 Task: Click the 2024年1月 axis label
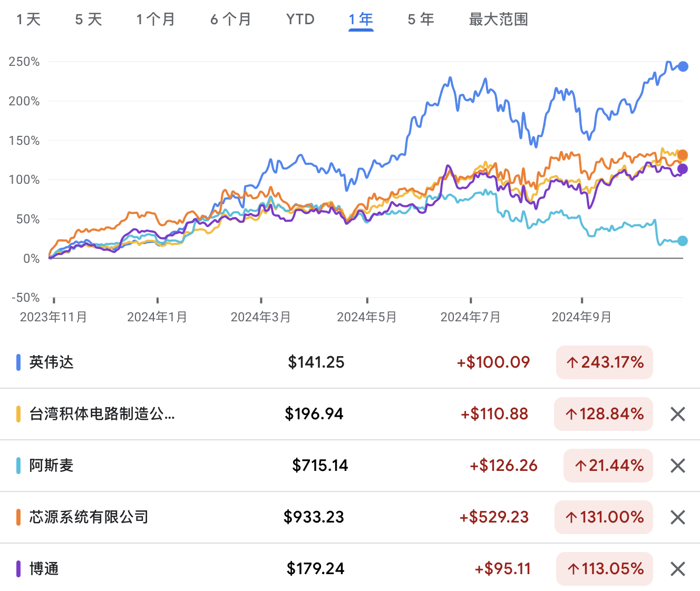[x=157, y=317]
